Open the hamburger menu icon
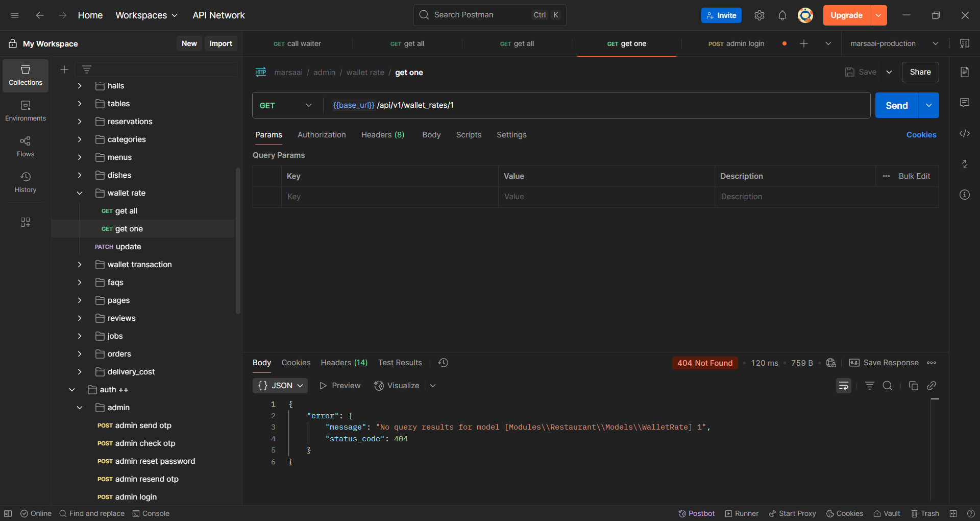 tap(15, 15)
